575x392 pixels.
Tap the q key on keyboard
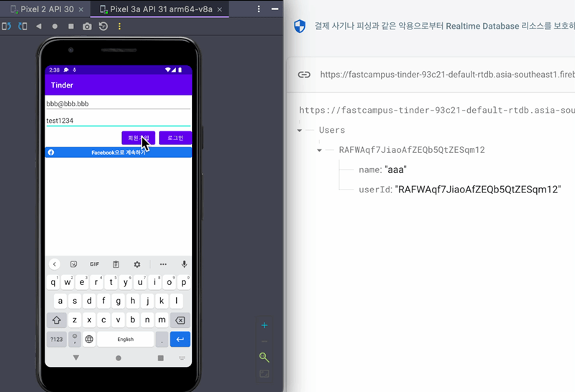point(53,282)
